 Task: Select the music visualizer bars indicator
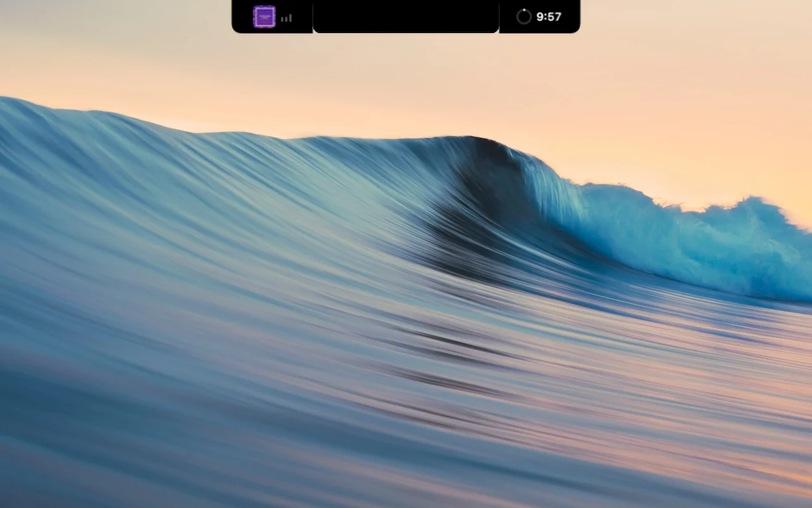(286, 18)
